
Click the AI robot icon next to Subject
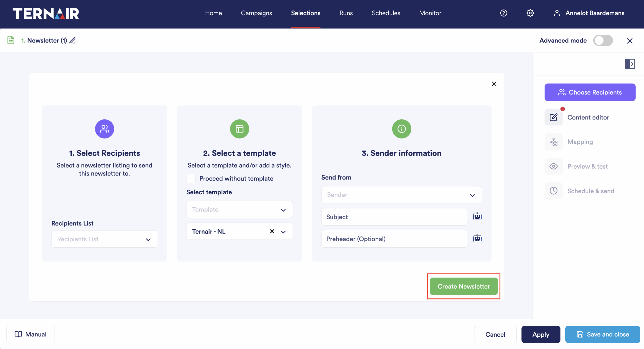pyautogui.click(x=477, y=216)
